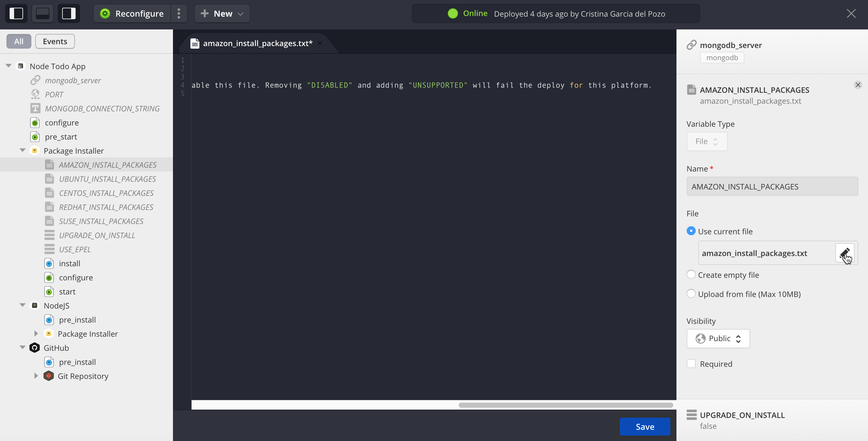868x441 pixels.
Task: Close the amazon_install_packages.txt tab
Action: pos(320,43)
